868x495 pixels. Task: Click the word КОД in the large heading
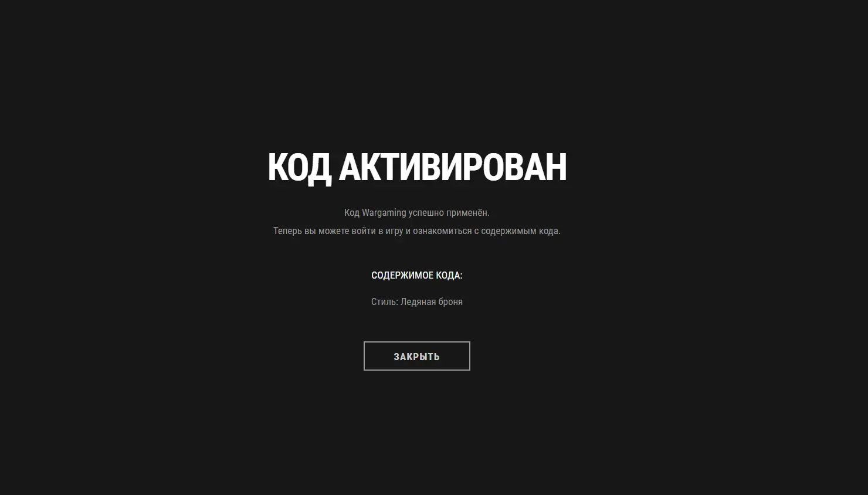(299, 167)
